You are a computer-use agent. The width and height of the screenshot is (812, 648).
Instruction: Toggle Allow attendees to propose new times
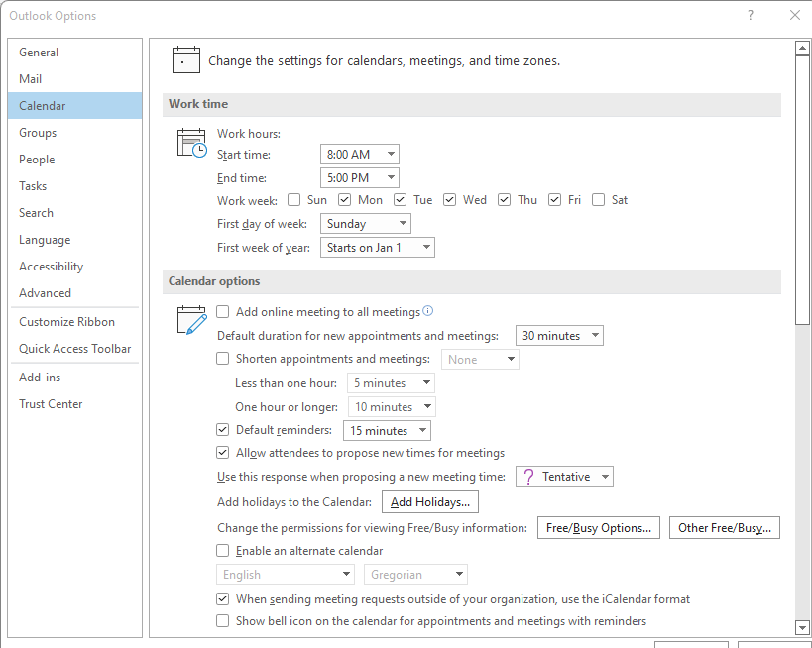223,453
